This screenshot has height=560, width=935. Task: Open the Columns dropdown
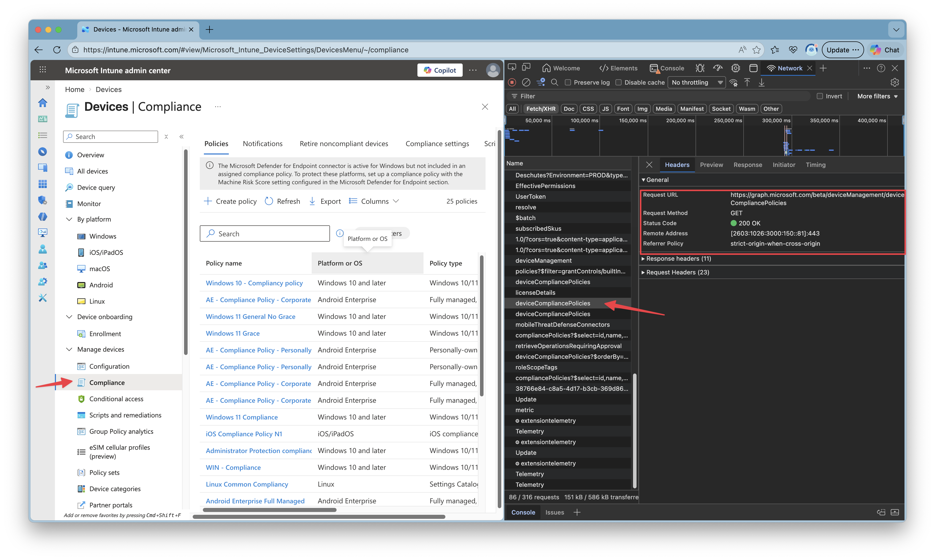tap(374, 201)
